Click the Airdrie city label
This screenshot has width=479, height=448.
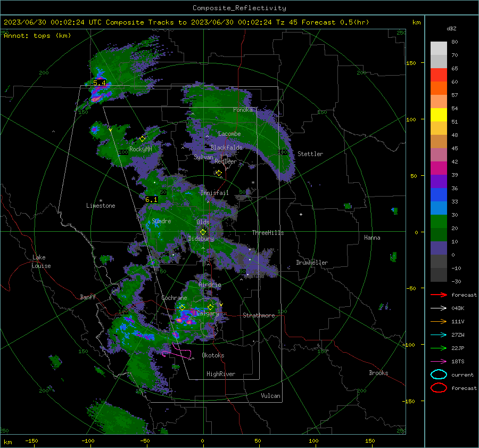point(210,284)
